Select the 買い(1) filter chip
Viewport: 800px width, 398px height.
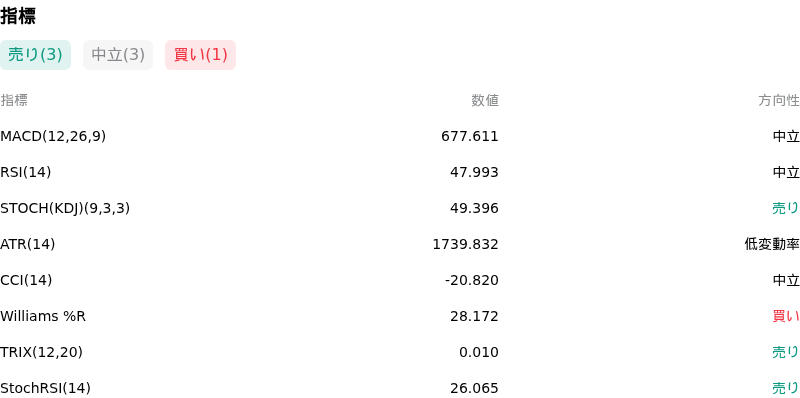pos(201,55)
